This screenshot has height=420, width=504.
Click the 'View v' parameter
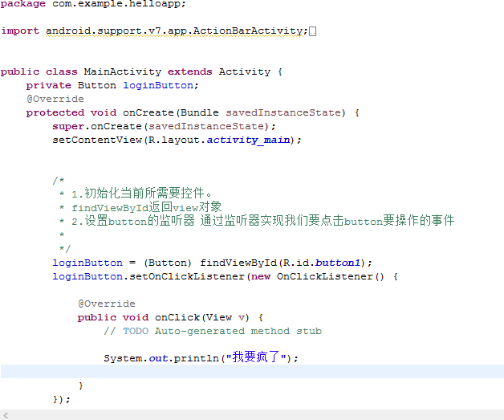point(226,317)
